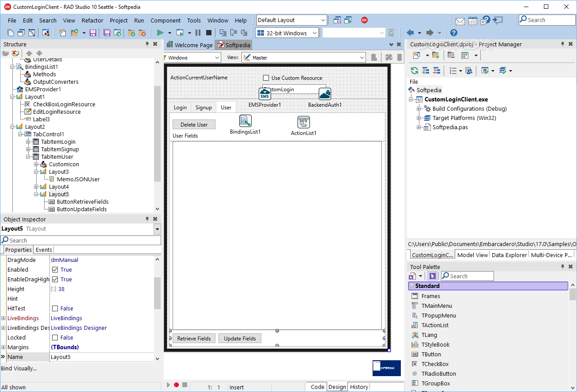Screen dimensions: 577x392
Task: Click the Run (green play) toolbar icon
Action: [160, 33]
